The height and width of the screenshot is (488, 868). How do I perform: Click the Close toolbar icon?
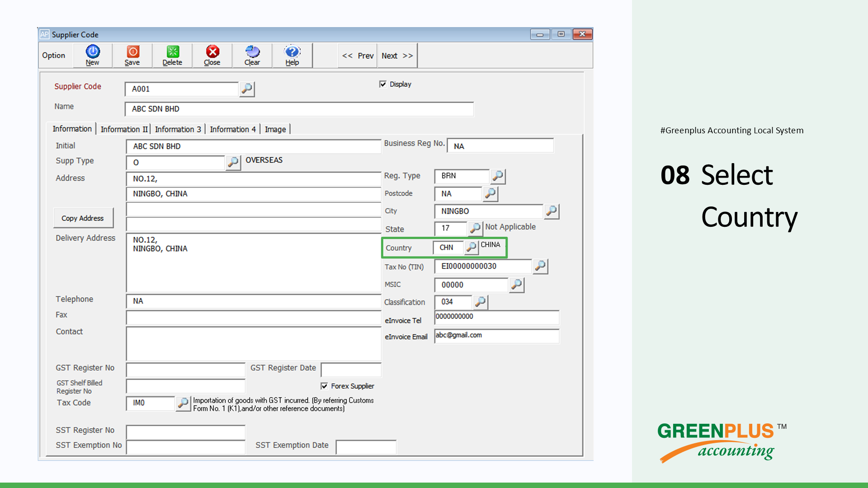[212, 56]
